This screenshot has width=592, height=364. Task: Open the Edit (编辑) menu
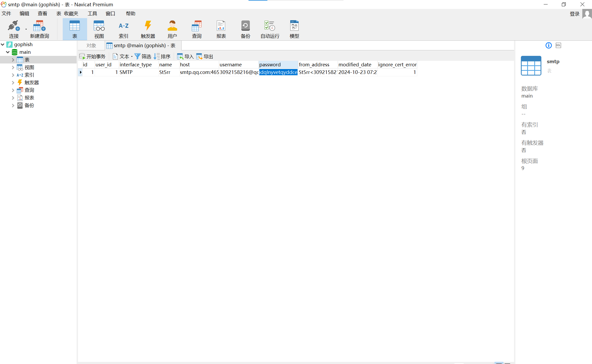[24, 13]
